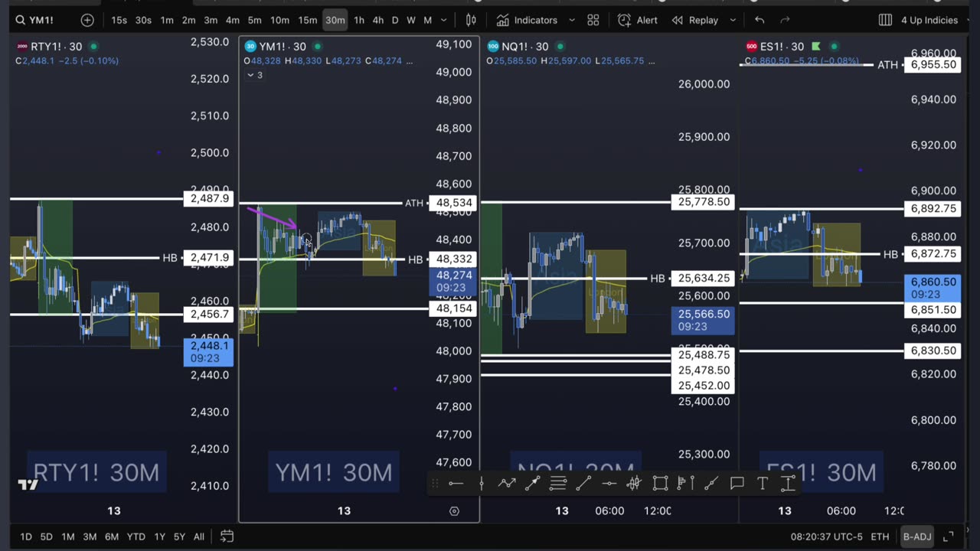Expand the Replay options chevron

(733, 20)
